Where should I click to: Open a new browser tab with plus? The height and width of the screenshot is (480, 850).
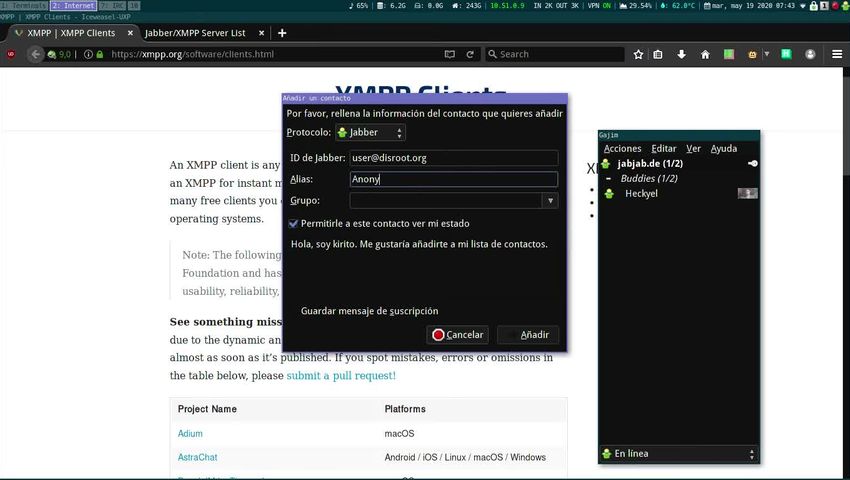[282, 33]
